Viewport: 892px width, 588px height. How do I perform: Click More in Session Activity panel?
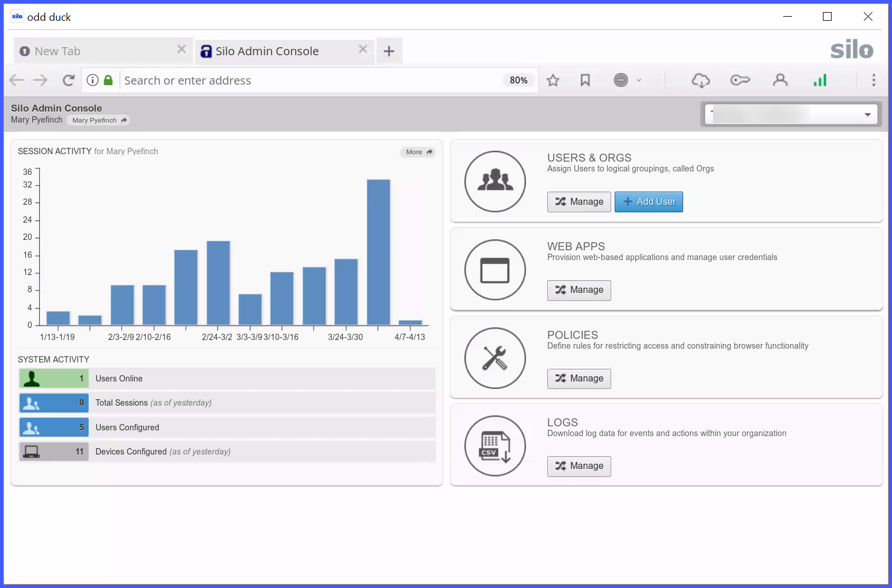(x=418, y=152)
